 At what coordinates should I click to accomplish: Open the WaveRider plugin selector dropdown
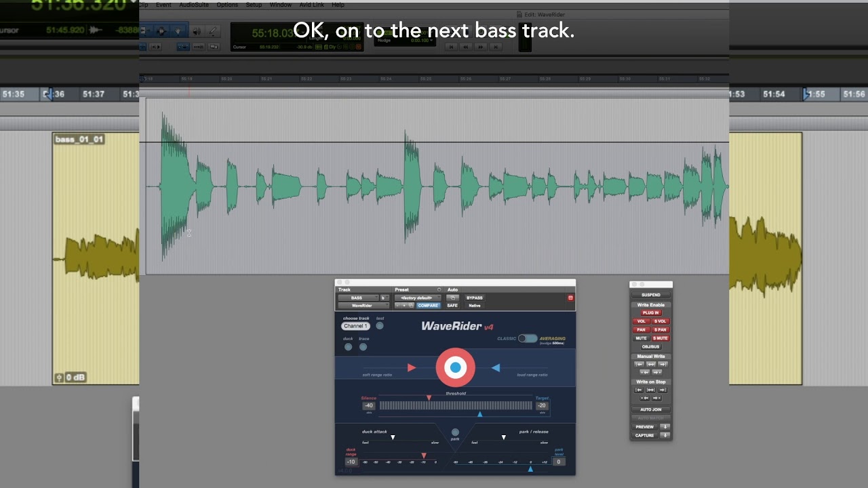(x=363, y=306)
